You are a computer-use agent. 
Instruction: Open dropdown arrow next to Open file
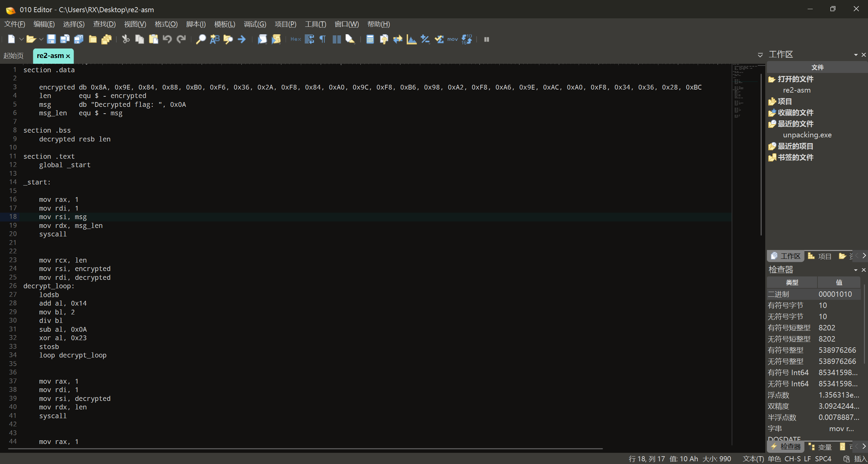pos(41,39)
